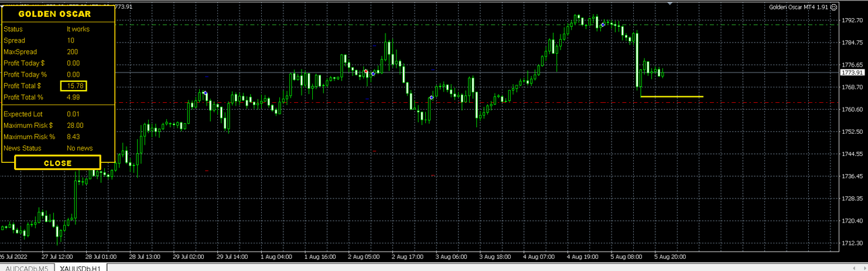This screenshot has width=868, height=271.
Task: Click the "MaxSpread" label
Action: coord(20,52)
